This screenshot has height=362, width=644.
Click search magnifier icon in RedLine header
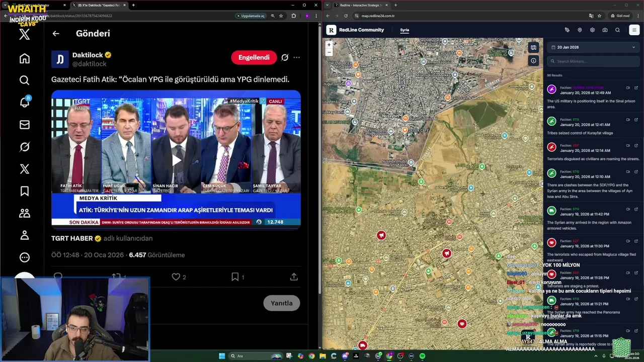(x=617, y=30)
